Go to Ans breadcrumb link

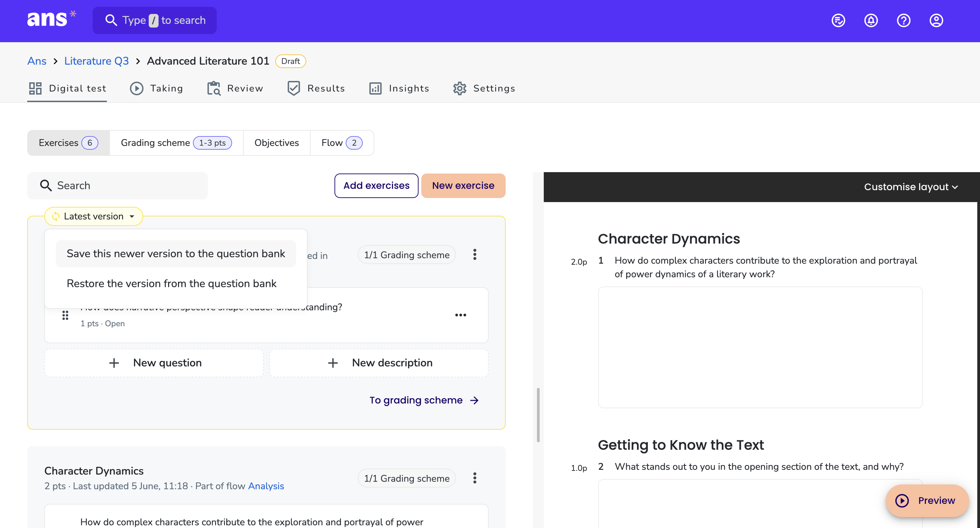click(37, 61)
